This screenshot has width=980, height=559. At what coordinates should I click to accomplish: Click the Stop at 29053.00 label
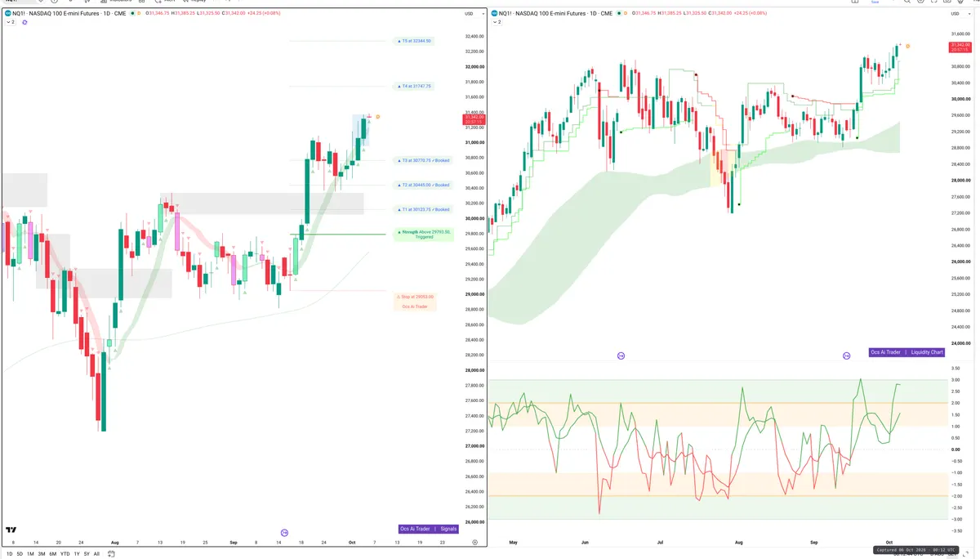[416, 297]
